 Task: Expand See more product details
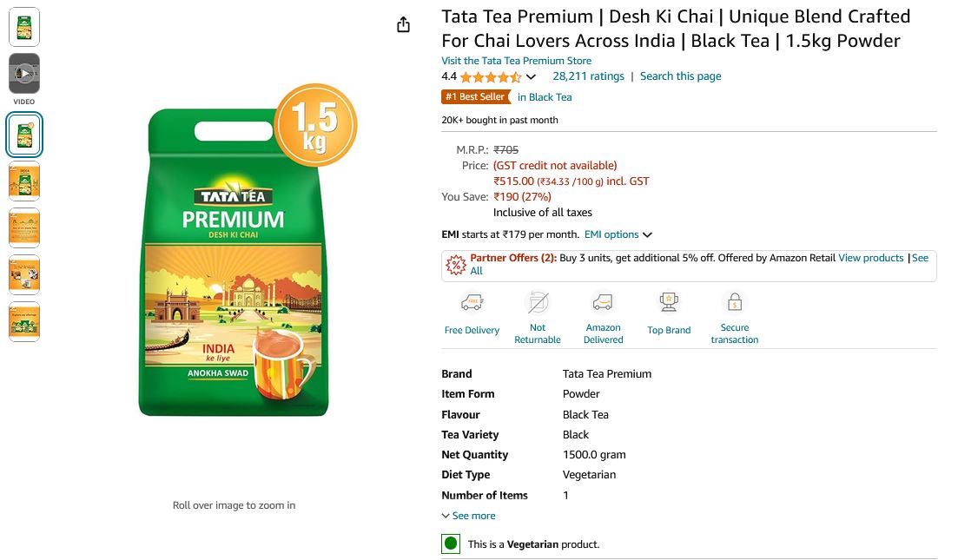(x=469, y=516)
